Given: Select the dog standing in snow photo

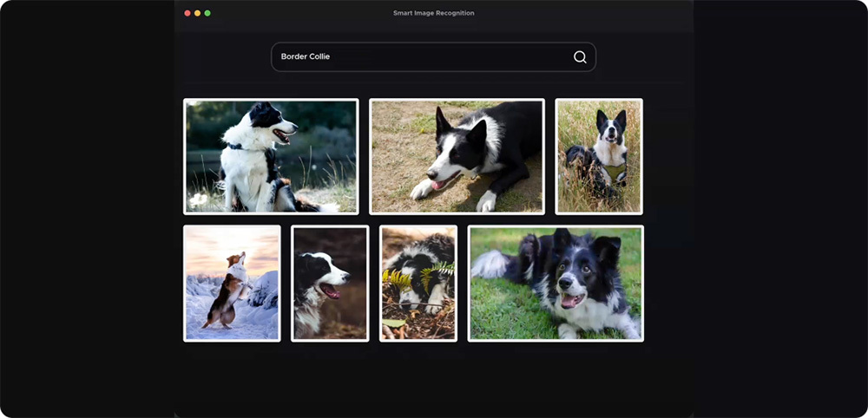Looking at the screenshot, I should pos(232,284).
